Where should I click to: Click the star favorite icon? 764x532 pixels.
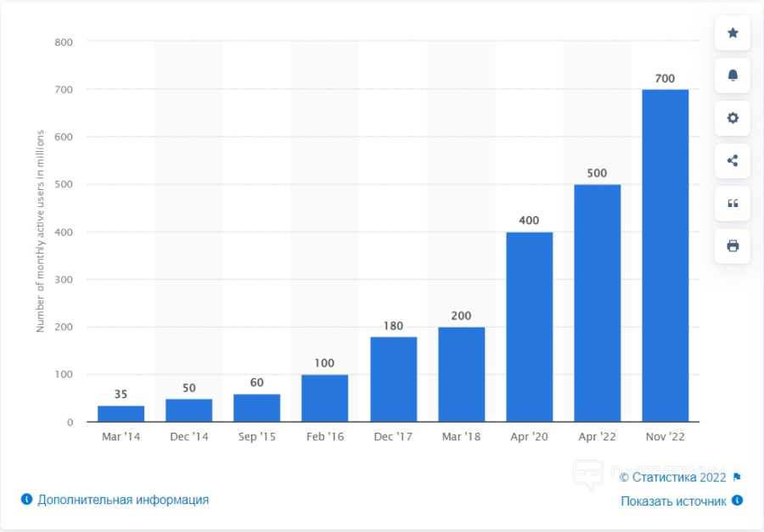[x=733, y=32]
